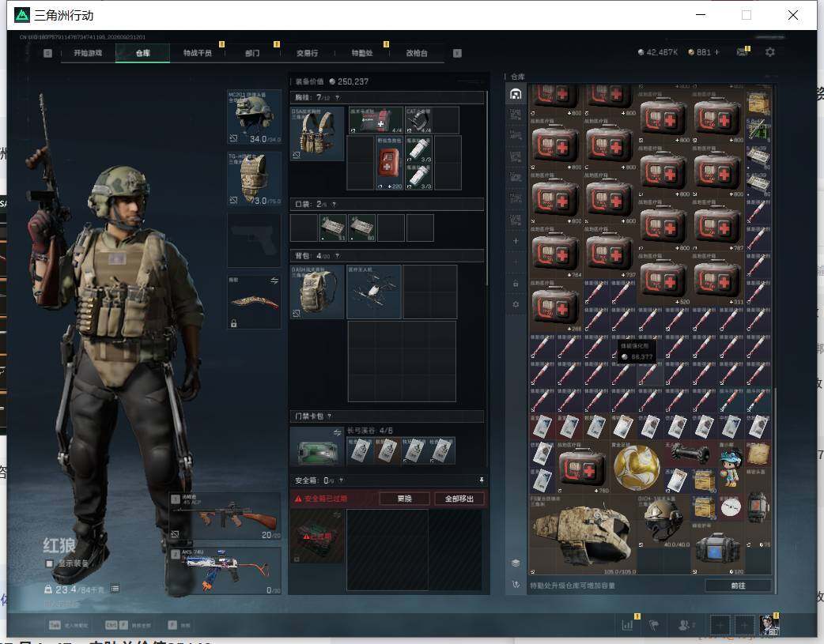Click the MC201 helmet equipment slot

(254, 117)
